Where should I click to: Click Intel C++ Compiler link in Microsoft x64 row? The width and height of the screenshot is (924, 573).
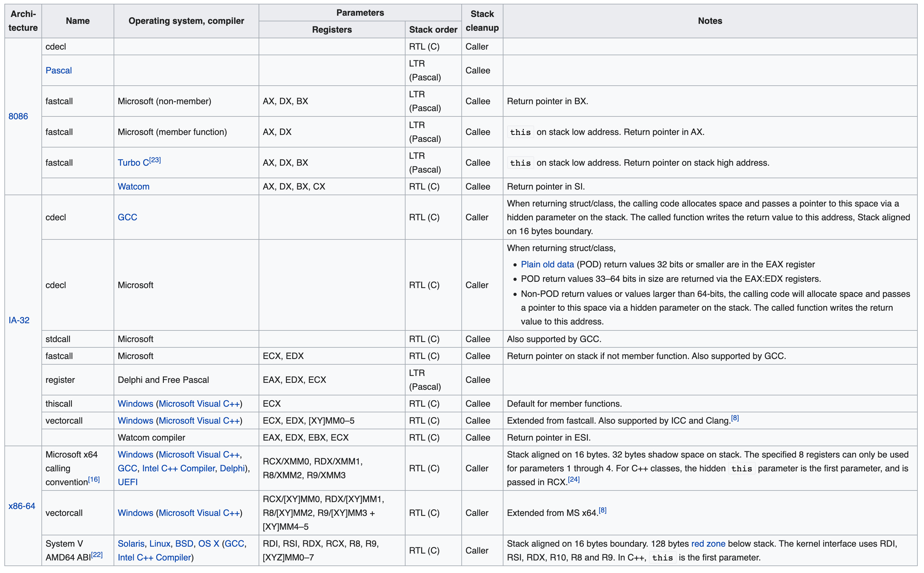179,469
